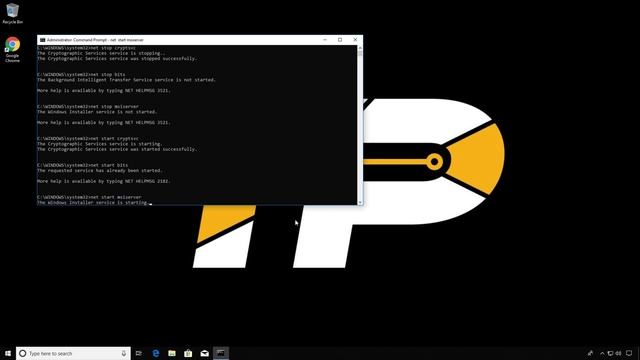Screen dimensions: 640x360
Task: Click 'NET HELPMSG 2182' help line
Action: pos(104,181)
